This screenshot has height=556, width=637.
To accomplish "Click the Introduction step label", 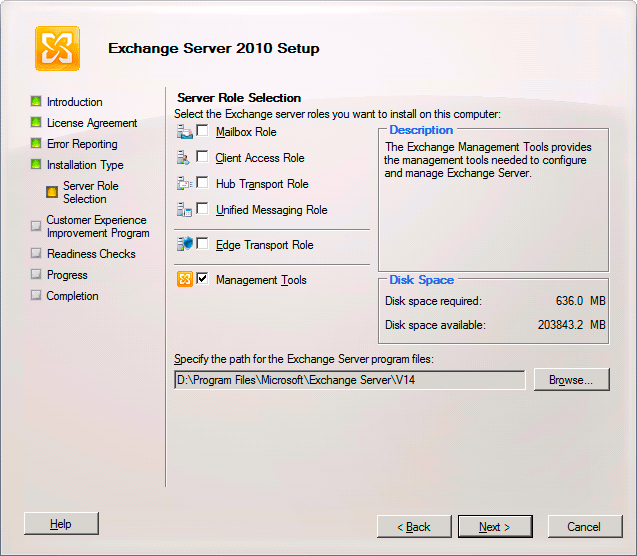I will point(75,102).
